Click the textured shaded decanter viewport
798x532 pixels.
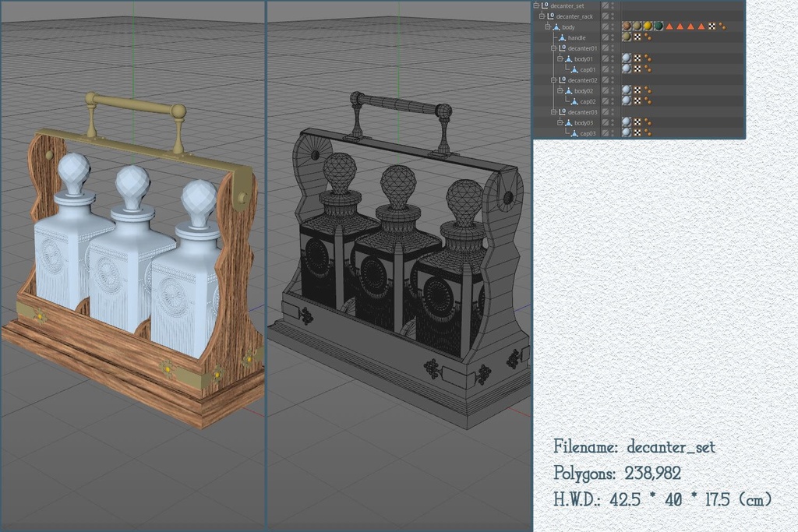(132, 266)
